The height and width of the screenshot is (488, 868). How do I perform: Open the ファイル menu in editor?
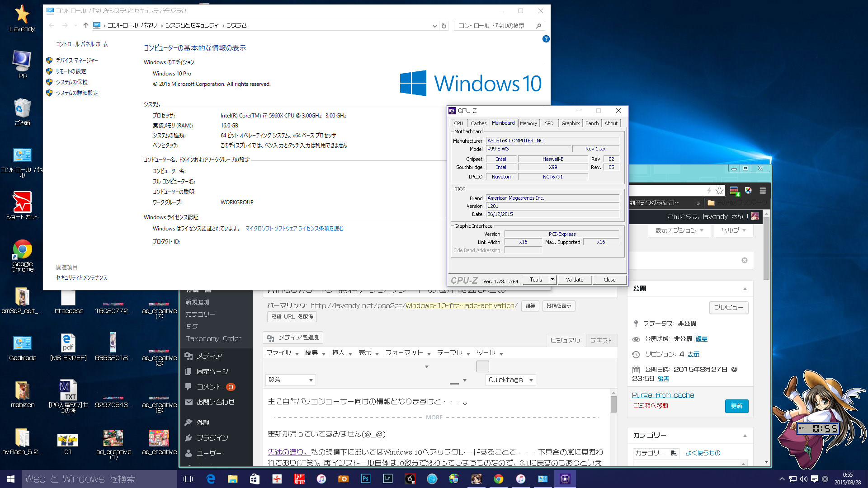282,353
